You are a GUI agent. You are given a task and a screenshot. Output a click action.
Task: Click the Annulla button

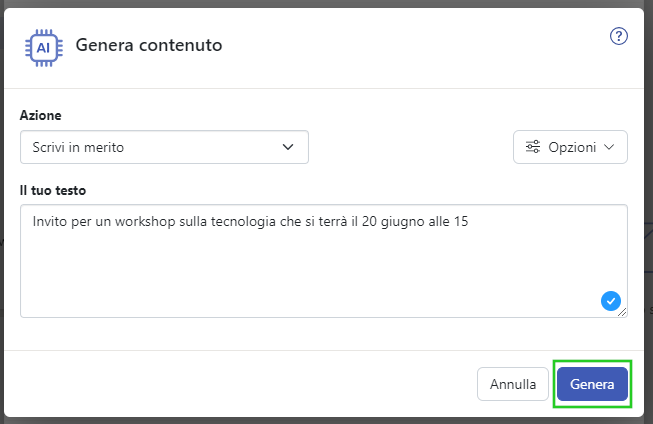coord(513,384)
